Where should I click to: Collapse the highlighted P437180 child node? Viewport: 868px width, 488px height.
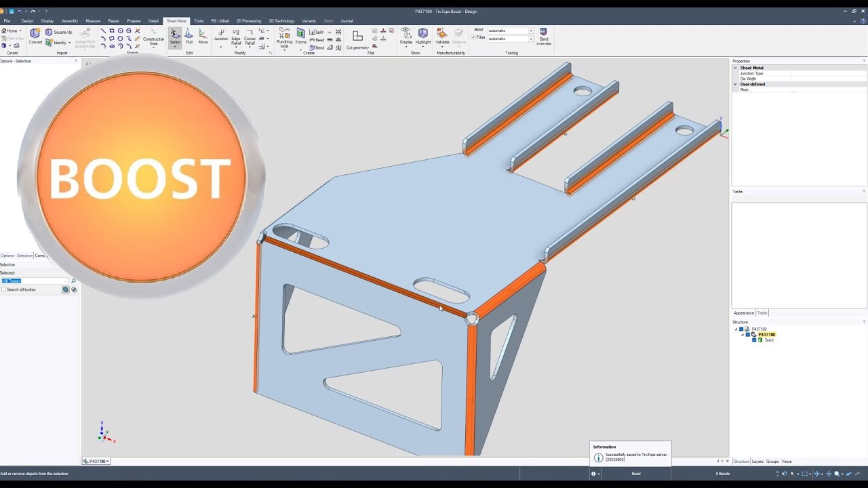(x=743, y=335)
